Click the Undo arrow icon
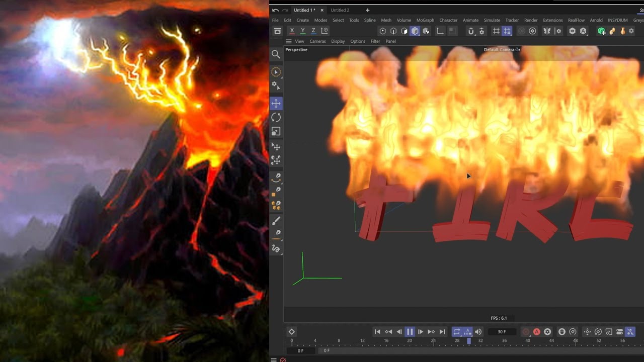The image size is (644, 362). [x=275, y=10]
